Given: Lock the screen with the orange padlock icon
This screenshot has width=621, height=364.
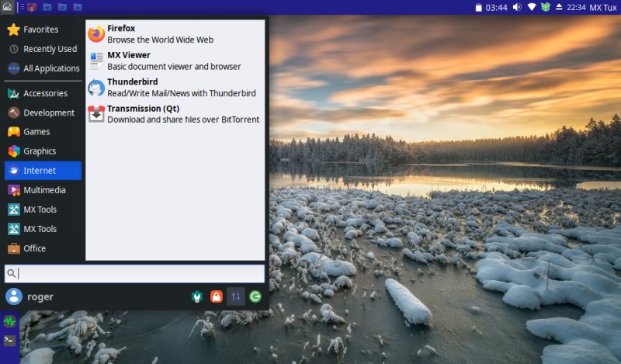Looking at the screenshot, I should 217,296.
